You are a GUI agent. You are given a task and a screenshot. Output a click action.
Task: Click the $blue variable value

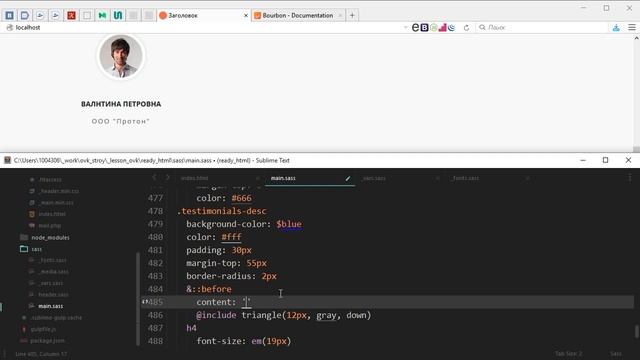tap(289, 224)
